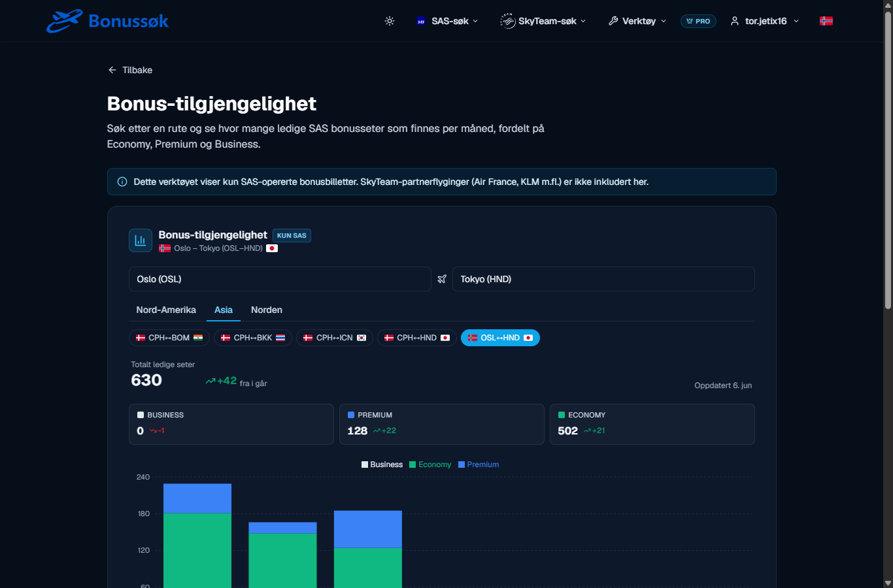Click the PRO crown badge
Screen dimensions: 893x588
pos(698,21)
